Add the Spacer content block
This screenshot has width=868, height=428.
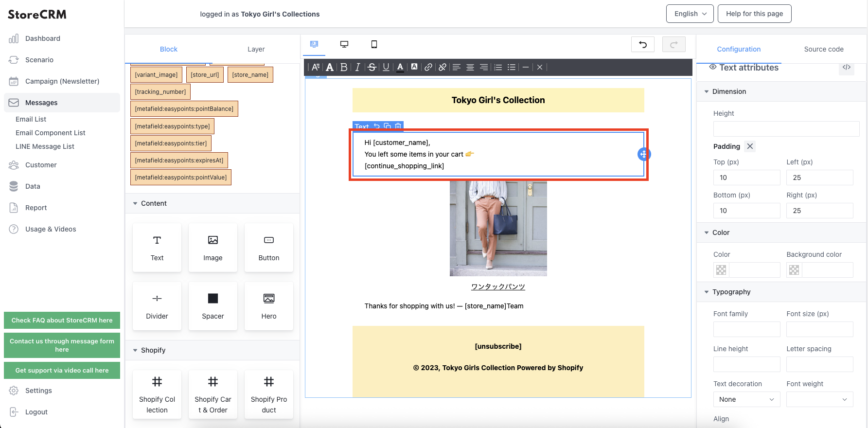click(213, 306)
